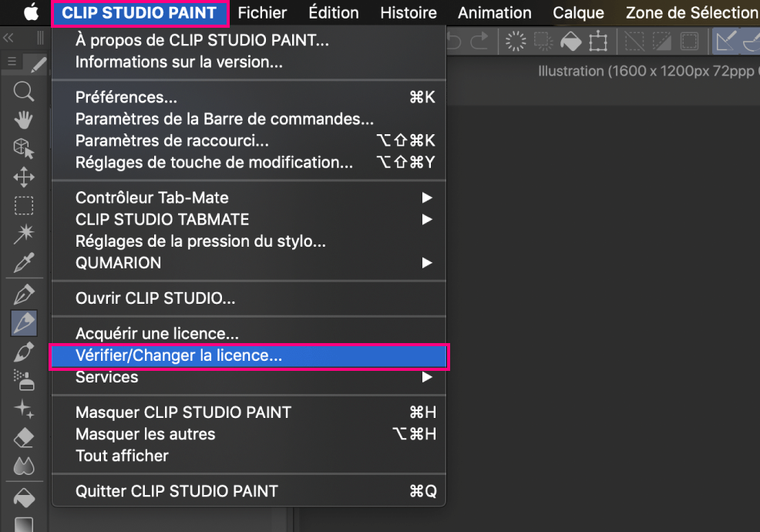Select the rectangular Selection area tool
The height and width of the screenshot is (532, 760).
tap(24, 206)
